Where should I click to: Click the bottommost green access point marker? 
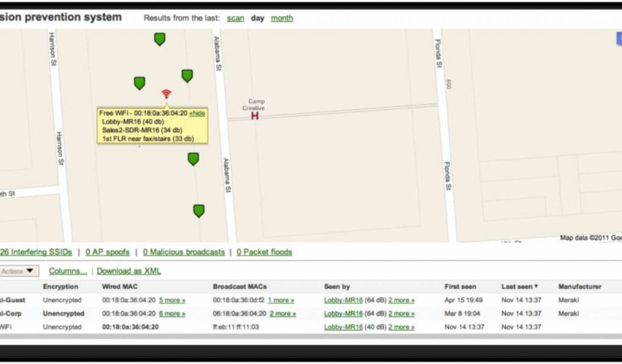click(x=199, y=211)
